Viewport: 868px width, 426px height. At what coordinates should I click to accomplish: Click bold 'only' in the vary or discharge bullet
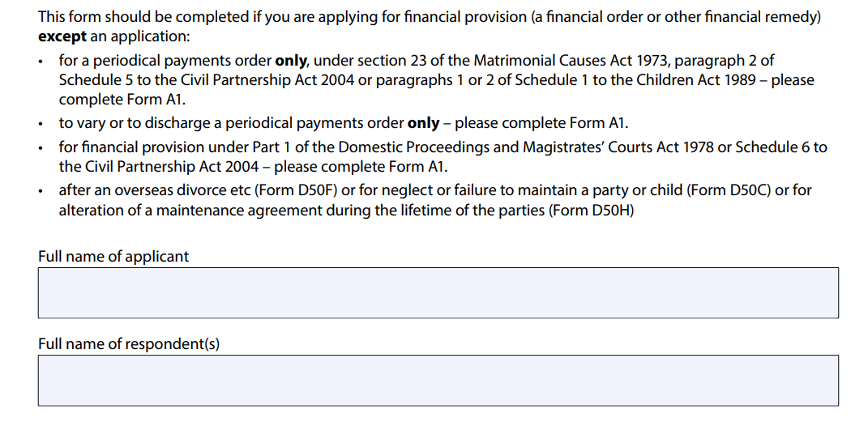tap(424, 123)
